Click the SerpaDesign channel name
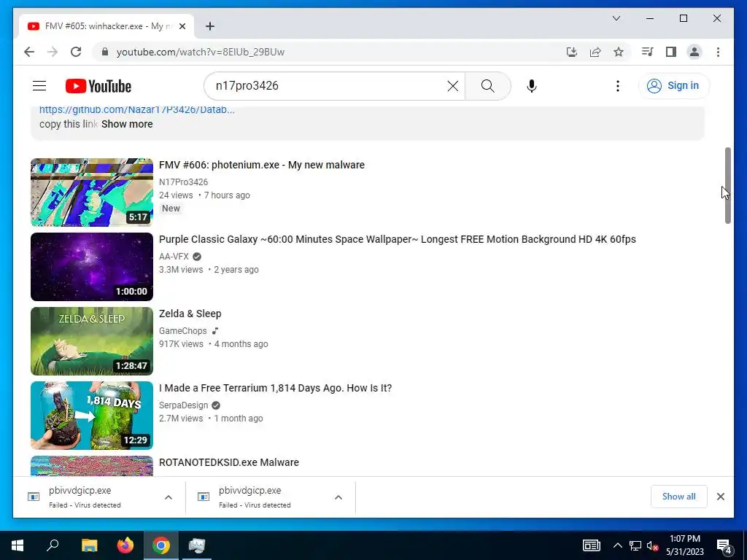Image resolution: width=747 pixels, height=560 pixels. pos(183,405)
